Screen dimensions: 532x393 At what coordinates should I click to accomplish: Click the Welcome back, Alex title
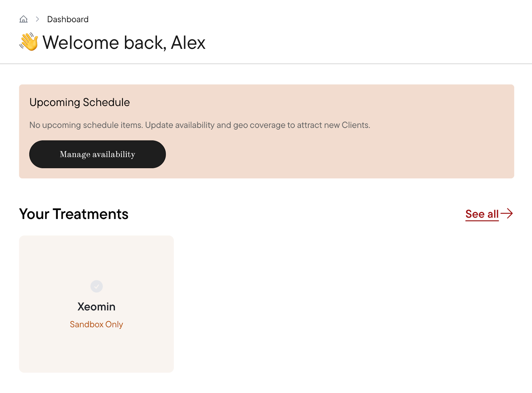coord(124,43)
